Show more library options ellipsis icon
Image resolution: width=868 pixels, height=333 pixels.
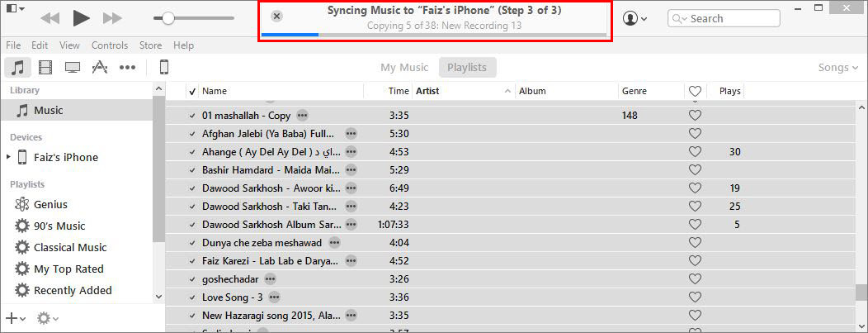tap(127, 68)
